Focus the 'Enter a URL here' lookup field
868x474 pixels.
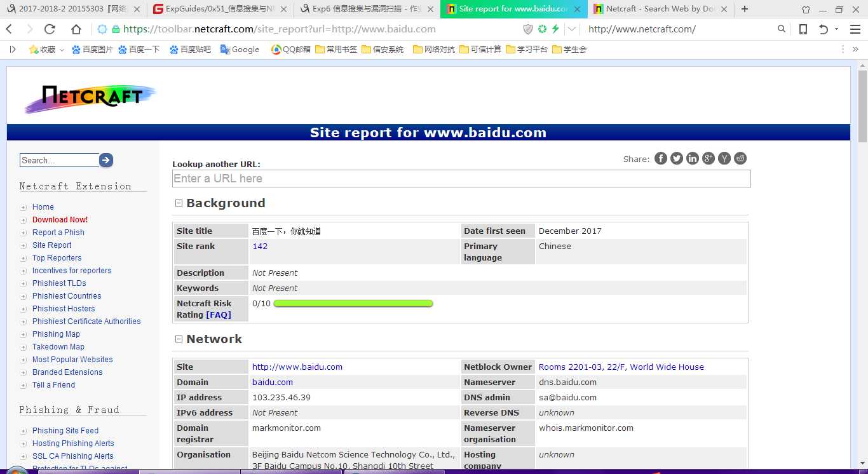point(461,179)
